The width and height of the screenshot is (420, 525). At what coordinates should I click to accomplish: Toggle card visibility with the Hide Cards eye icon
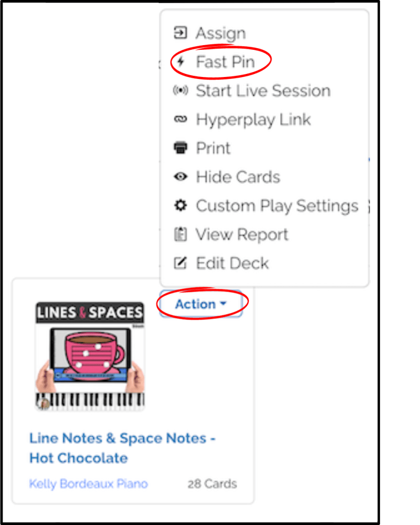[181, 177]
